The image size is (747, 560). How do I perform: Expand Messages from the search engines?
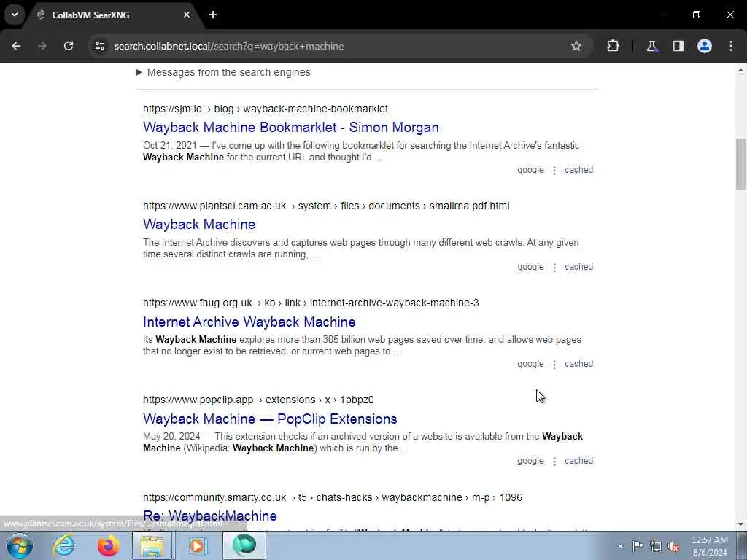click(223, 72)
